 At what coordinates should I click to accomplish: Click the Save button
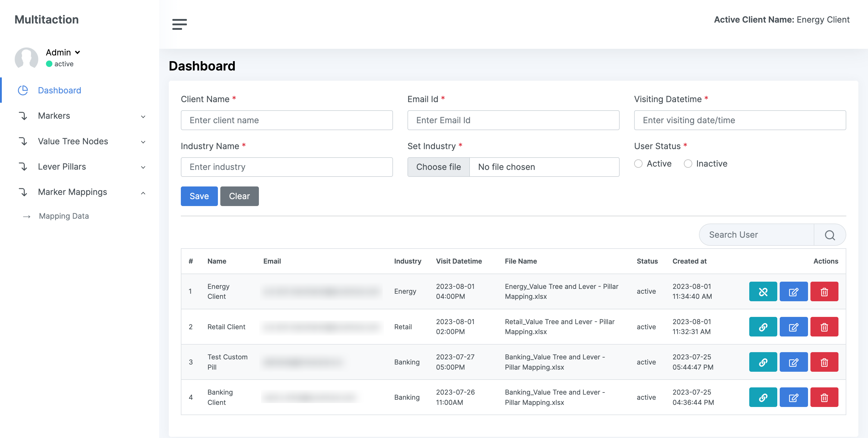tap(199, 196)
